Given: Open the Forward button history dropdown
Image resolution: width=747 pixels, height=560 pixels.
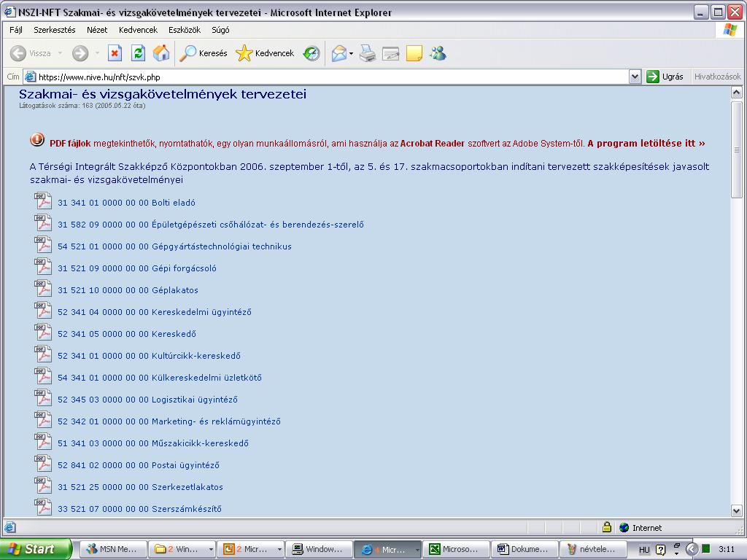Looking at the screenshot, I should 97,53.
